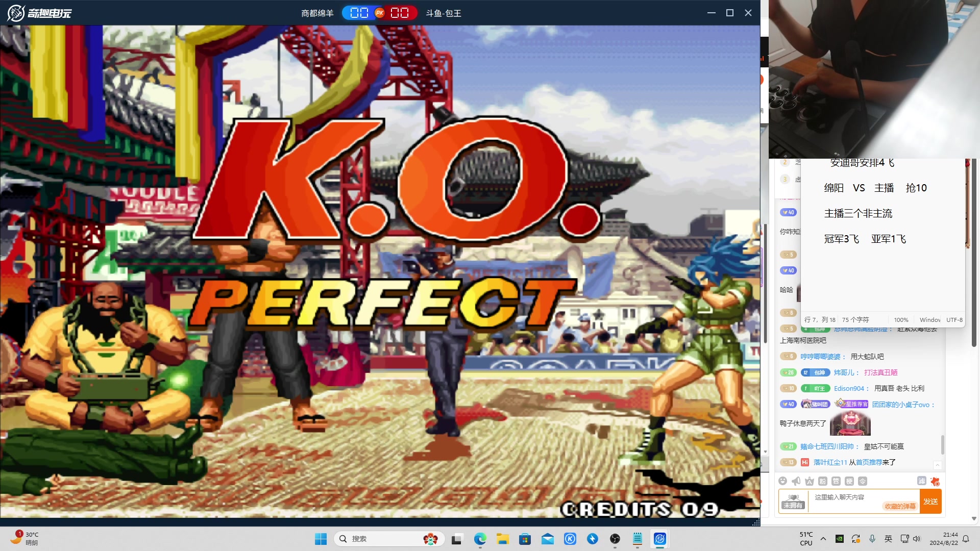980x551 pixels.
Task: Expand chat with small up arrow
Action: (x=937, y=465)
